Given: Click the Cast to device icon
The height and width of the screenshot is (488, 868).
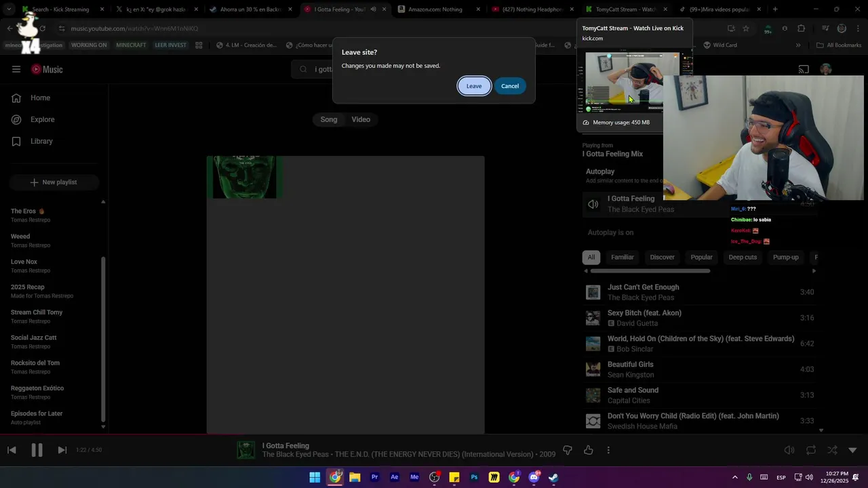Looking at the screenshot, I should click(804, 69).
